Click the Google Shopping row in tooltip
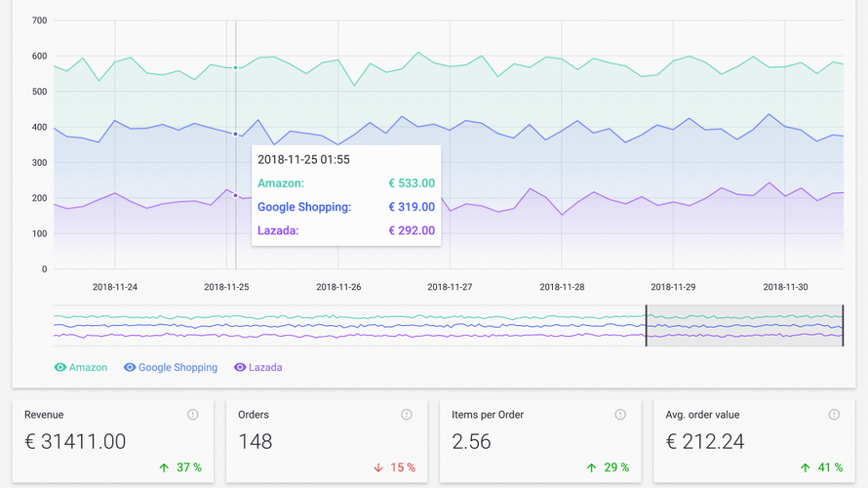The image size is (868, 488). [x=345, y=207]
